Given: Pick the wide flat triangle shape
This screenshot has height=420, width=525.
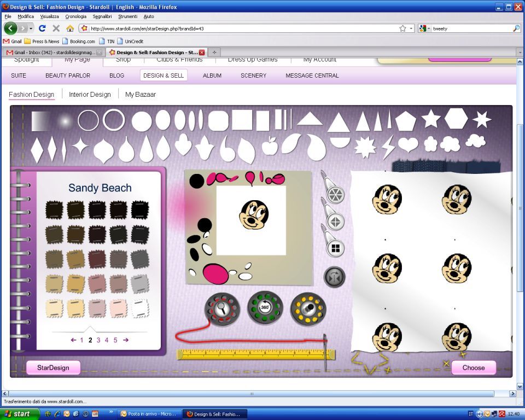Looking at the screenshot, I should point(310,119).
